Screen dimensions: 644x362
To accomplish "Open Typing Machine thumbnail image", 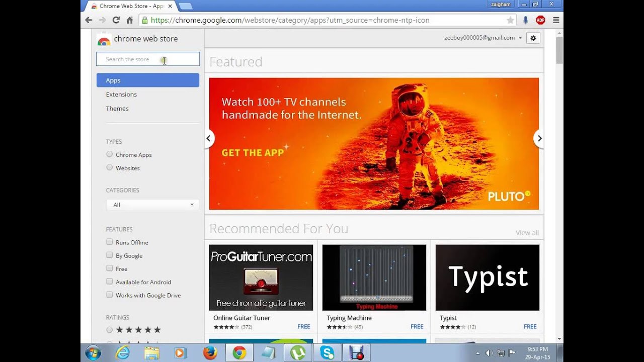I will 374,278.
